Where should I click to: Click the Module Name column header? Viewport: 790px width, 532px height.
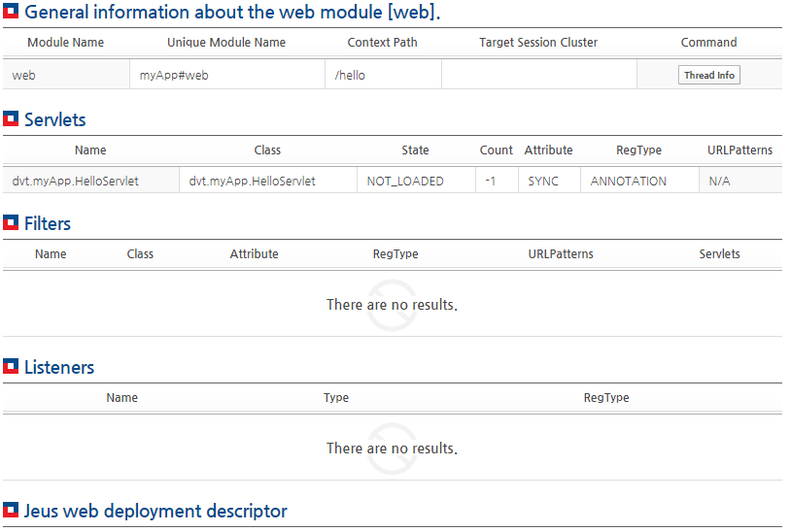[65, 43]
